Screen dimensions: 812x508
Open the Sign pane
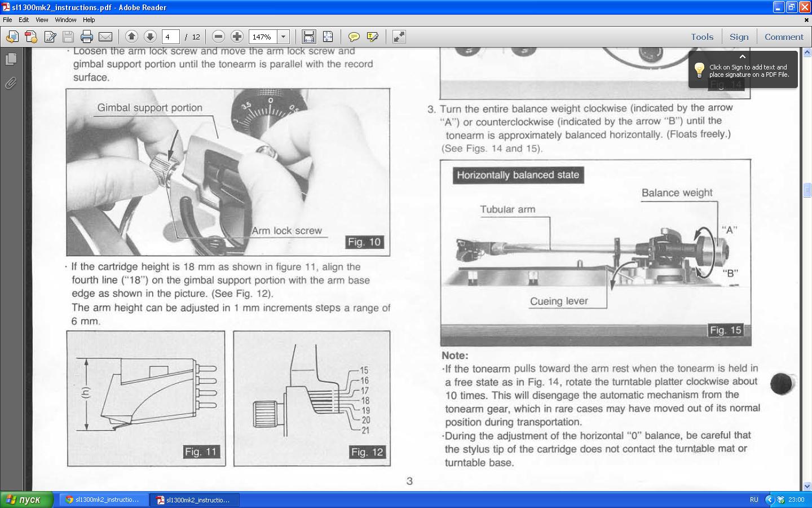(x=739, y=37)
